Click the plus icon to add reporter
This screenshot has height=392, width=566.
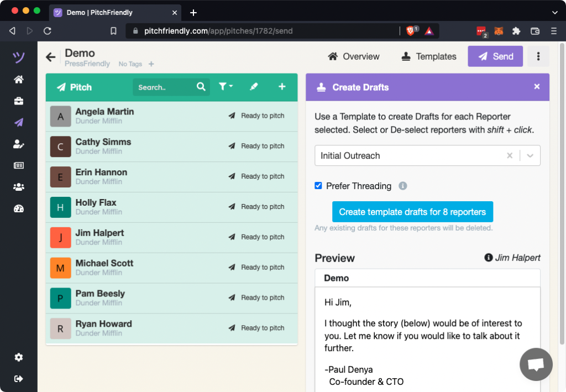tap(282, 87)
